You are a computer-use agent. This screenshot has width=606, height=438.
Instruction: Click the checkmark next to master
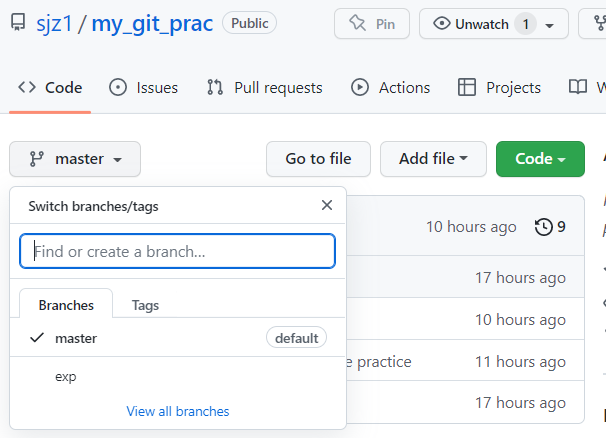coord(37,338)
